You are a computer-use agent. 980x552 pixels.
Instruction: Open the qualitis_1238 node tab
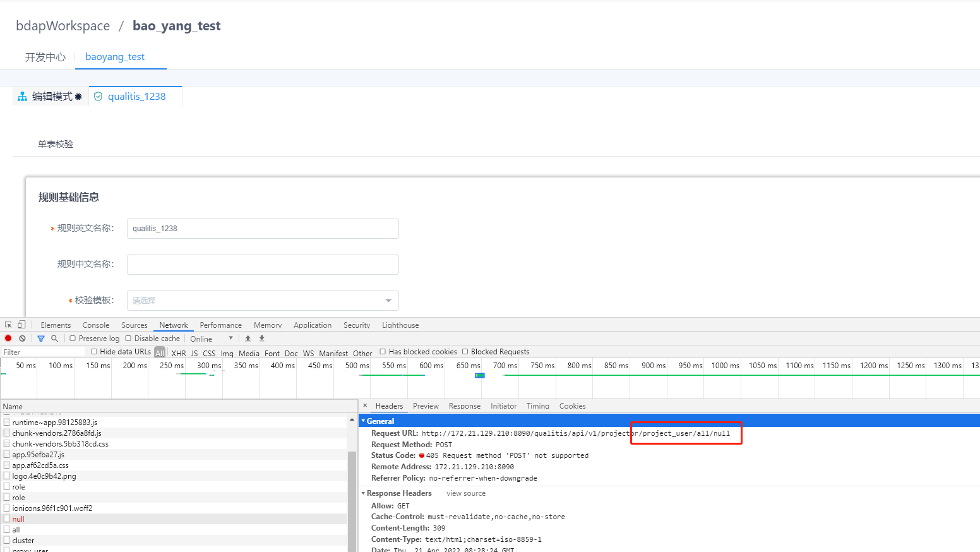coord(135,97)
